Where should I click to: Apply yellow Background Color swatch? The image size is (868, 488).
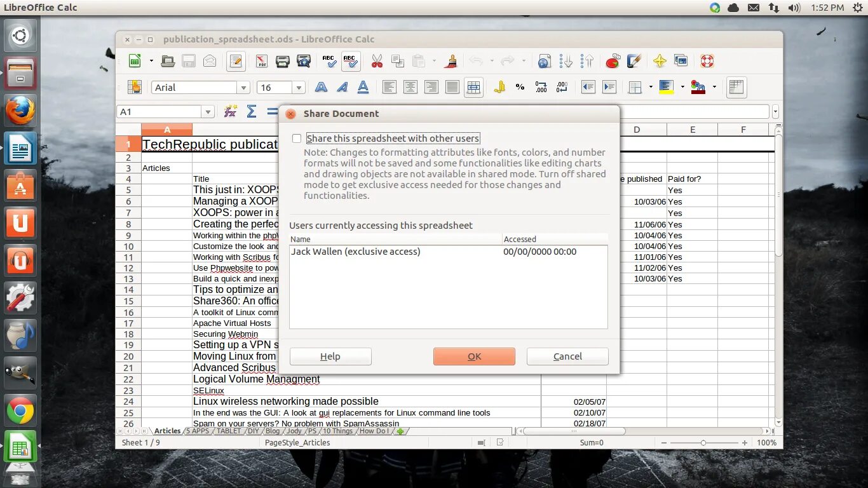click(667, 87)
